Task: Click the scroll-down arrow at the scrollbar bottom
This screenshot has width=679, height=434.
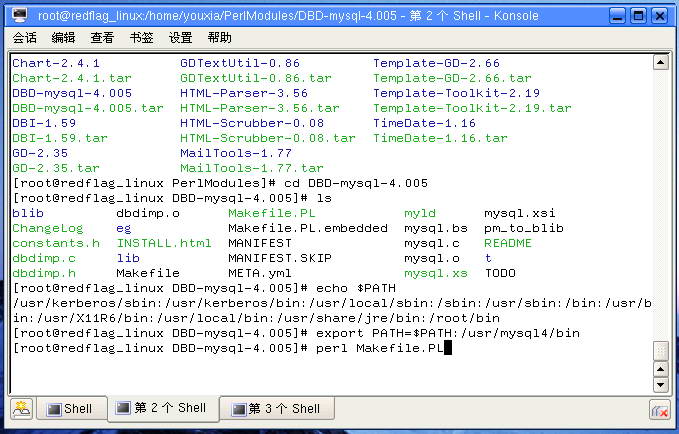Action: click(661, 385)
